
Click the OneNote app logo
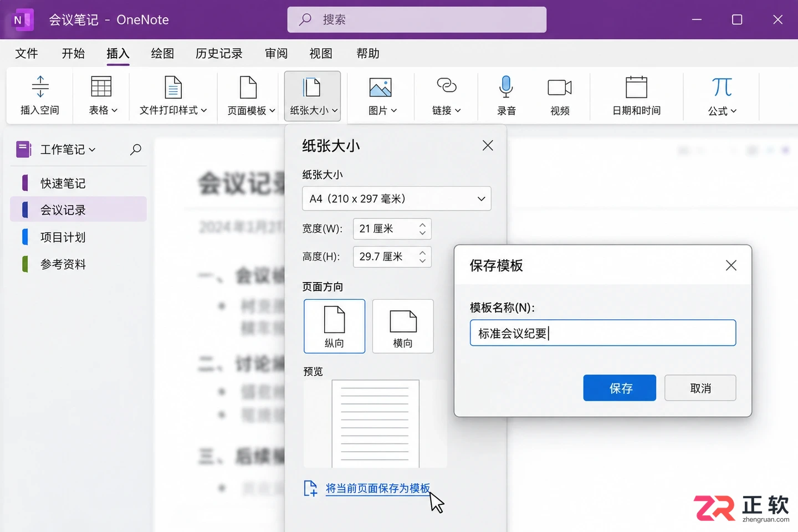(23, 20)
